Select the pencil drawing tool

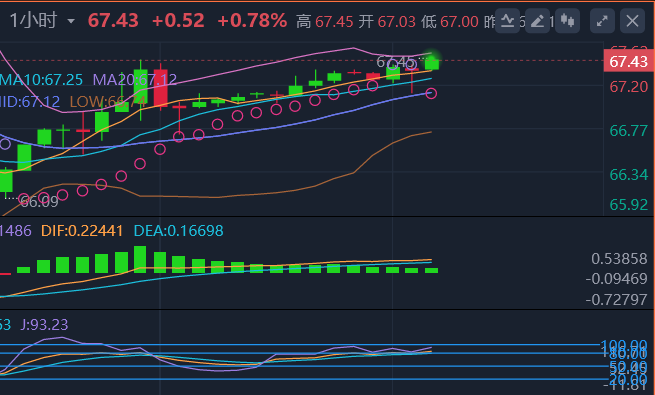pos(537,20)
